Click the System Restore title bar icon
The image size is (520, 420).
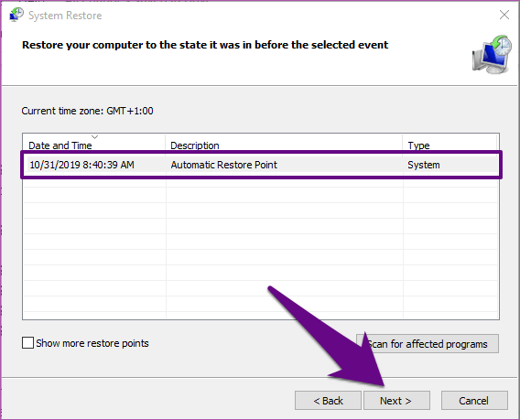tap(16, 15)
